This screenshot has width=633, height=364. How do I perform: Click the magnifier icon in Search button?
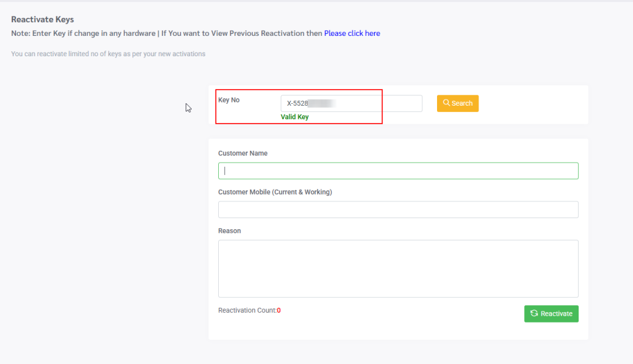(446, 103)
